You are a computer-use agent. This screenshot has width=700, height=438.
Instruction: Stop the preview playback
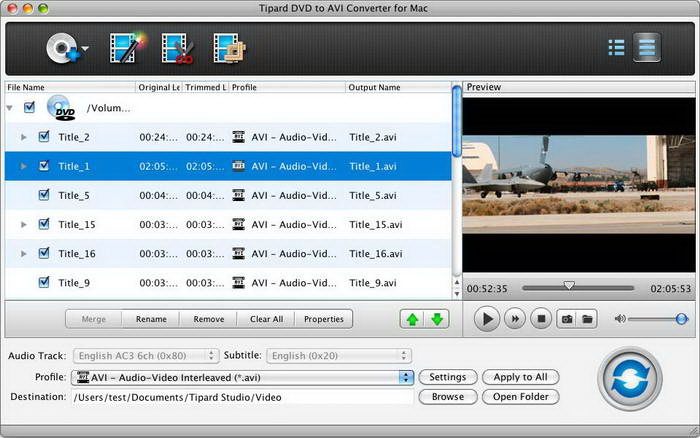coord(541,319)
